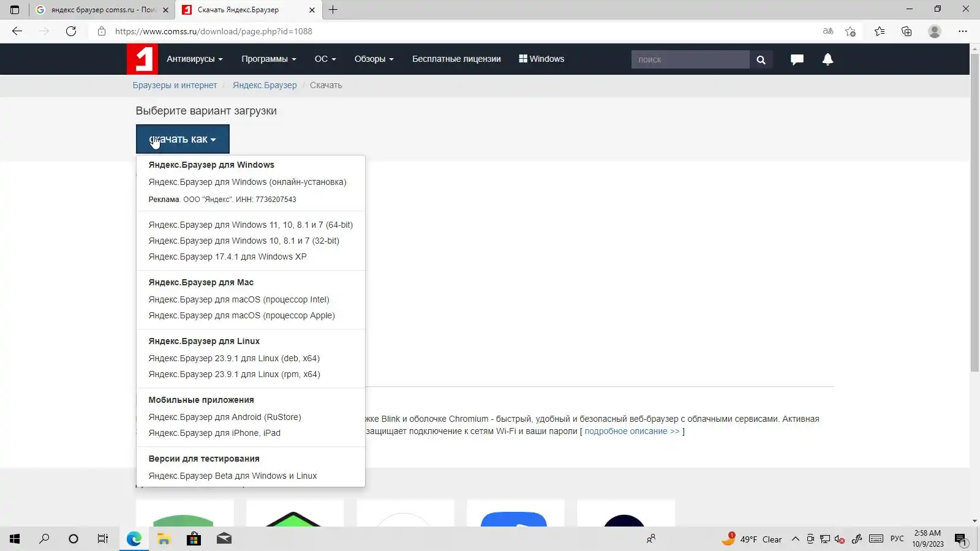Go to Яндекс.Браузер breadcrumb link
This screenshot has height=551, width=980.
265,85
